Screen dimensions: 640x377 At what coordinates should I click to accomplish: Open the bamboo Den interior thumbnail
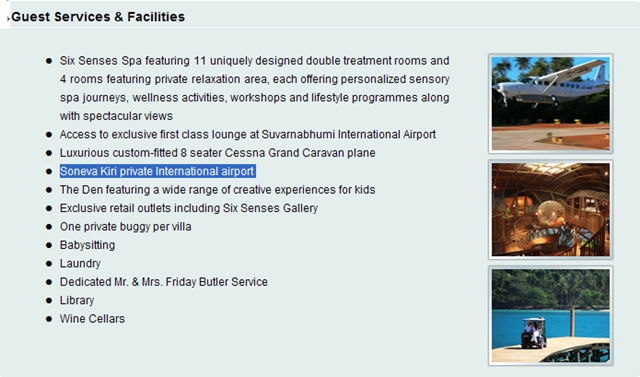(x=551, y=210)
